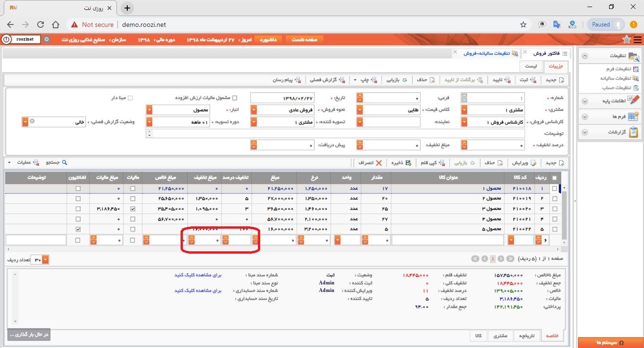Clear the وضعیت گزارش فصلی value

[32, 122]
